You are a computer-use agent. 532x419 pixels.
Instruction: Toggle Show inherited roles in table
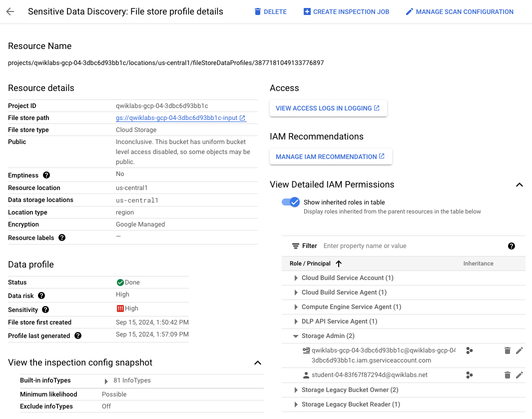point(291,202)
